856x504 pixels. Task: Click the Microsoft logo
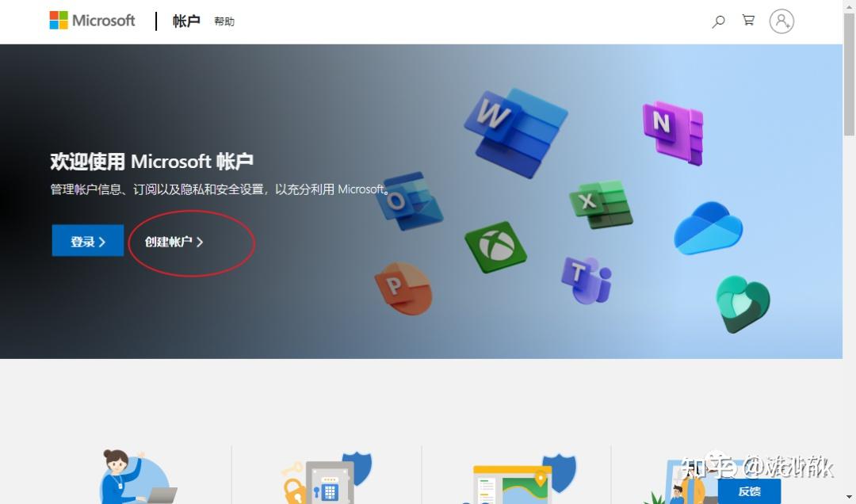click(92, 21)
